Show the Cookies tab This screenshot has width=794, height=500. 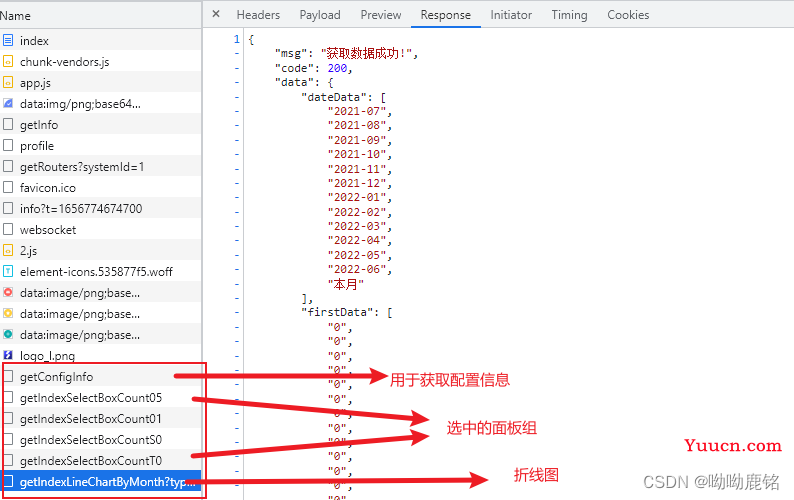click(x=628, y=15)
